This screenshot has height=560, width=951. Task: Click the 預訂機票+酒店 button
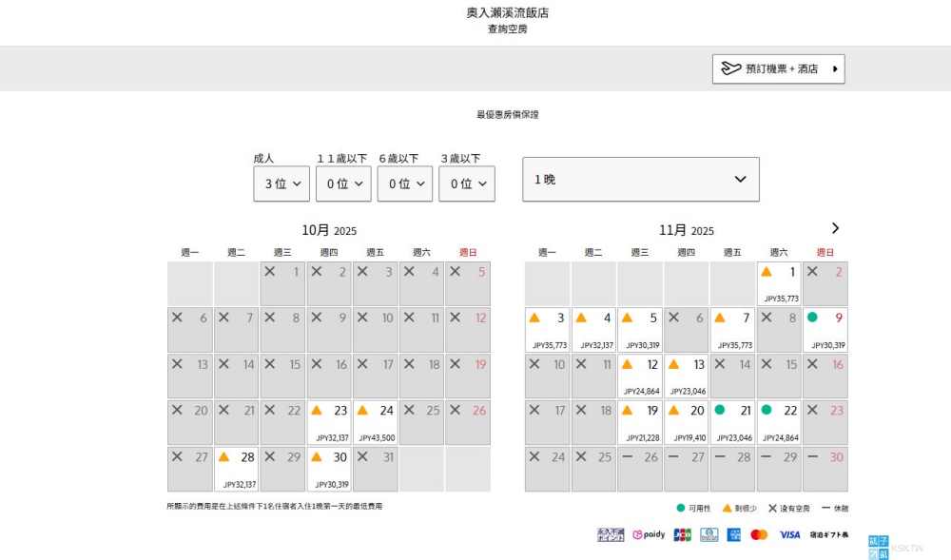tap(778, 68)
